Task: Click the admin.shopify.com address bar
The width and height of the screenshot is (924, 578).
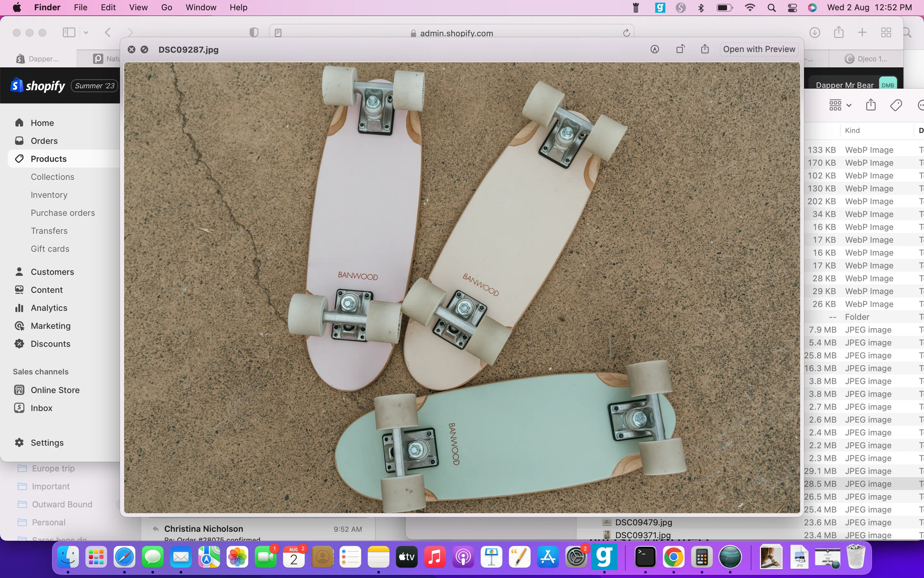Action: (452, 33)
